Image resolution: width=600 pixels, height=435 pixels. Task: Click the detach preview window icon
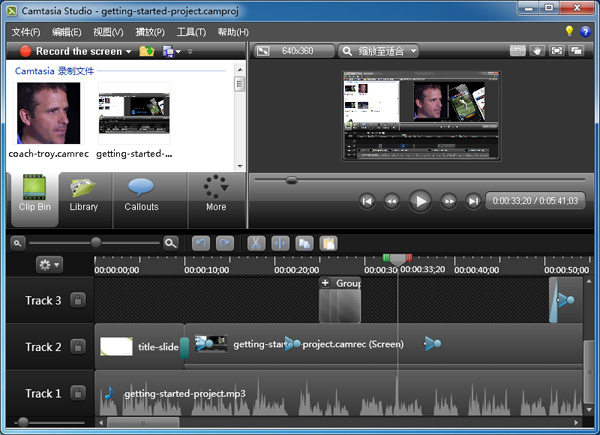576,51
